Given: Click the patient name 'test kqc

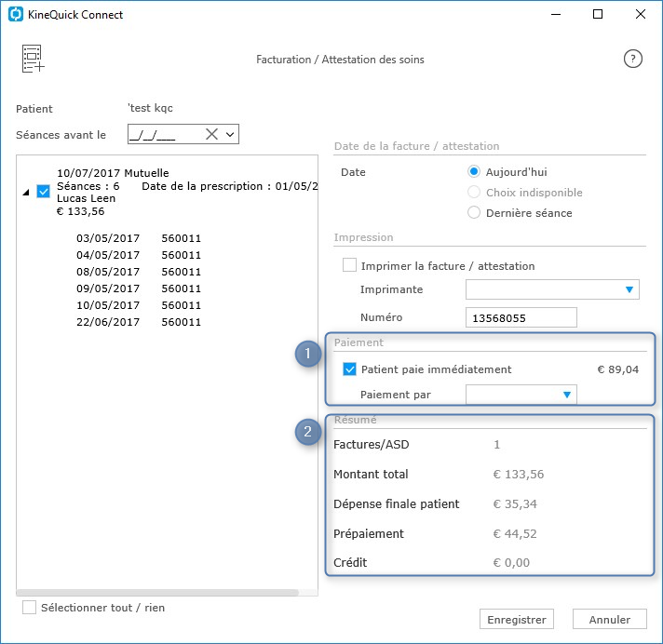Looking at the screenshot, I should [x=150, y=108].
